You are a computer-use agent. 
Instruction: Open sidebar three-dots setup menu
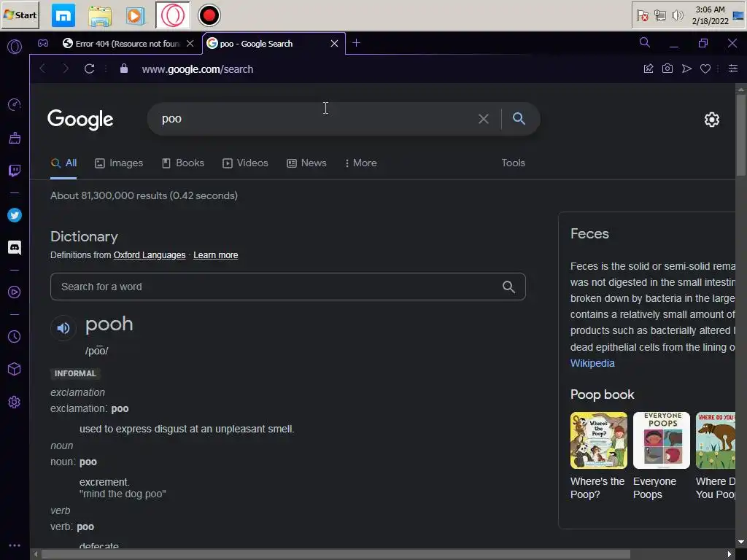tap(15, 545)
